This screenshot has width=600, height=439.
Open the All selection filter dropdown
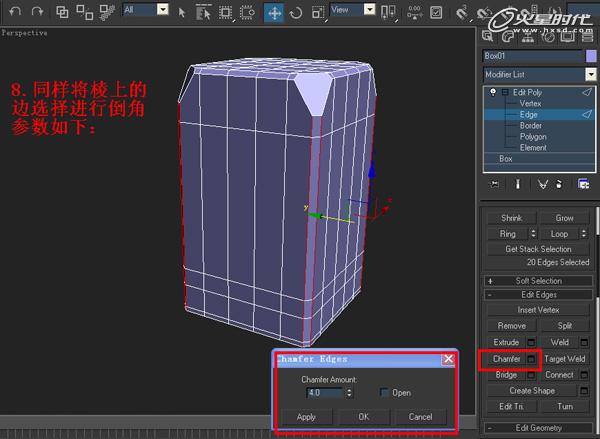tap(163, 10)
